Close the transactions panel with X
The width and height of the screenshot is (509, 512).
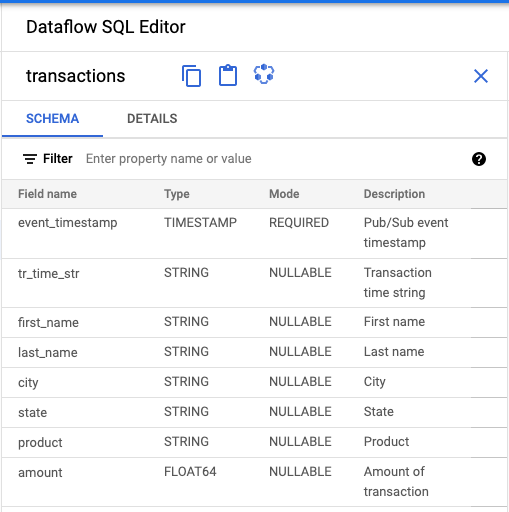tap(481, 76)
